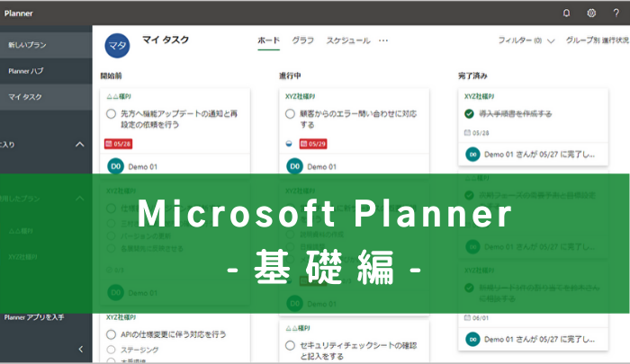Switch to the グラフ tab
Image resolution: width=630 pixels, height=364 pixels.
click(x=302, y=40)
